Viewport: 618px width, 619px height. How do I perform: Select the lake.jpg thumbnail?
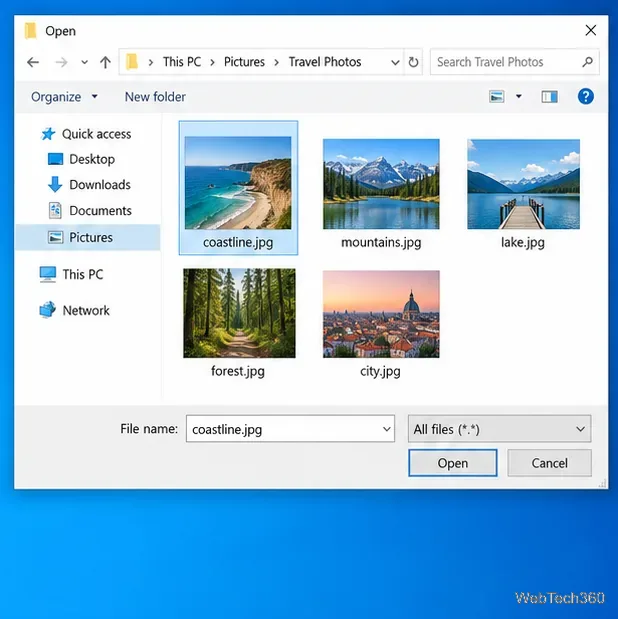tap(524, 184)
